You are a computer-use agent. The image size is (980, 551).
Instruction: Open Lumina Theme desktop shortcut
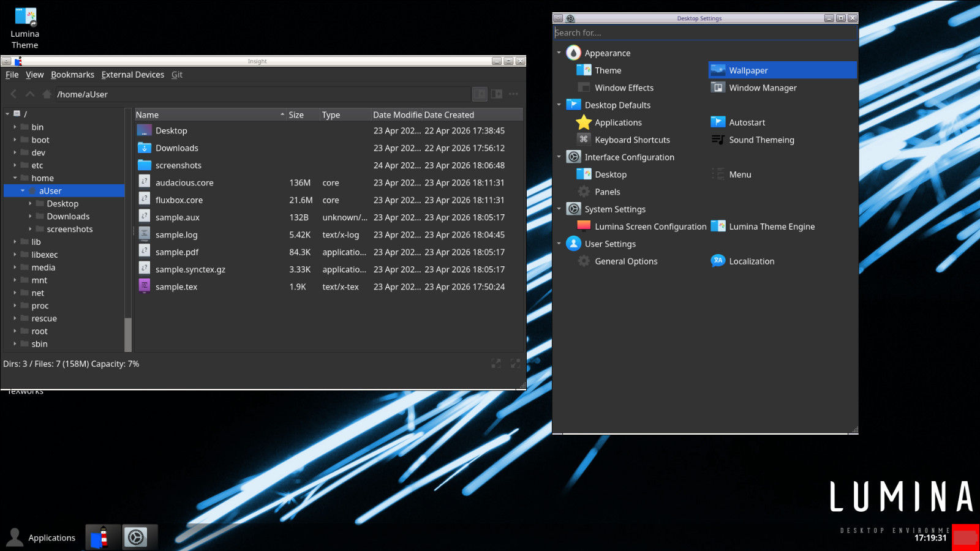pos(25,29)
